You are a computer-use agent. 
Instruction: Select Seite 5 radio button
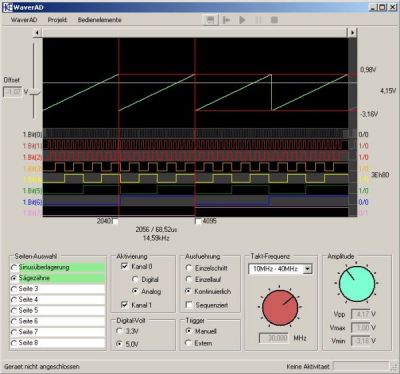point(14,310)
